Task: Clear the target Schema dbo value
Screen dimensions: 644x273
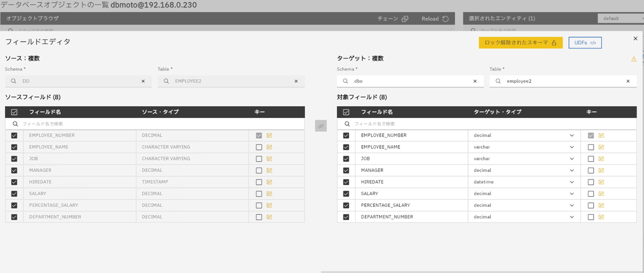Action: click(475, 81)
